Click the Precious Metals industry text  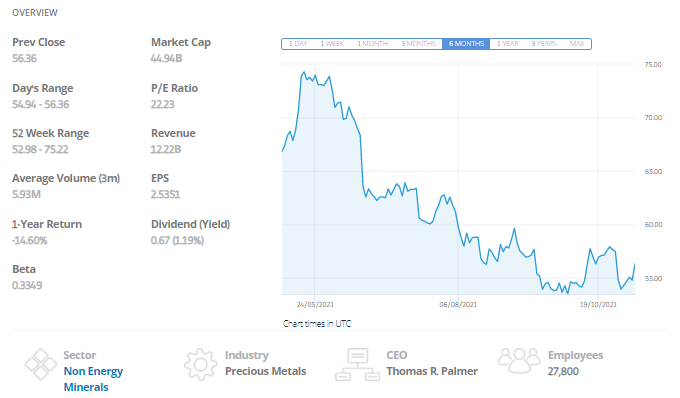click(265, 371)
